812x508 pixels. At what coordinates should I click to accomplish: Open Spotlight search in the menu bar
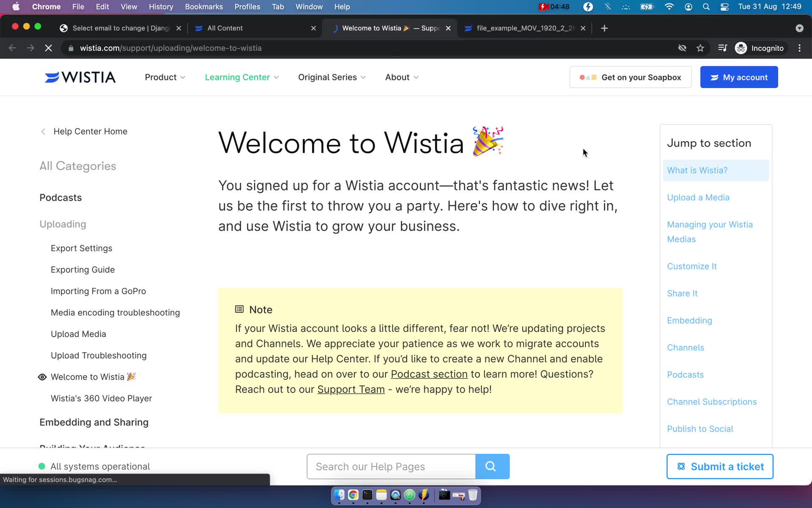pyautogui.click(x=706, y=7)
